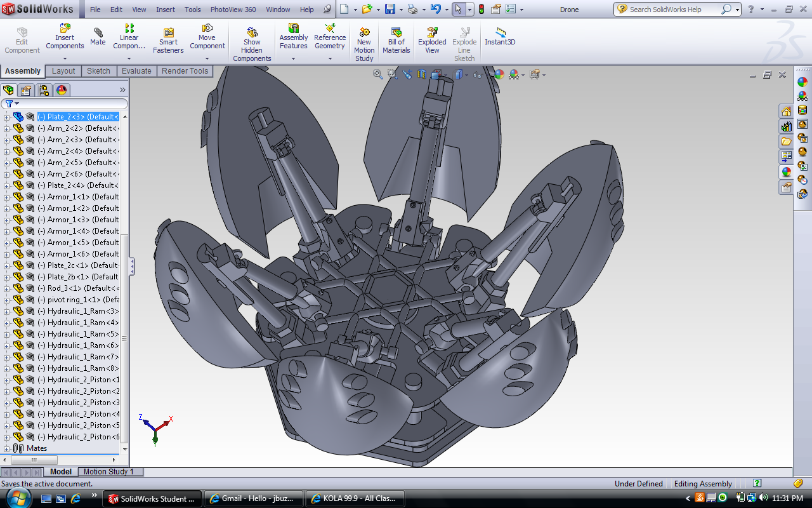
Task: Toggle the Instant3D tool
Action: pos(500,37)
